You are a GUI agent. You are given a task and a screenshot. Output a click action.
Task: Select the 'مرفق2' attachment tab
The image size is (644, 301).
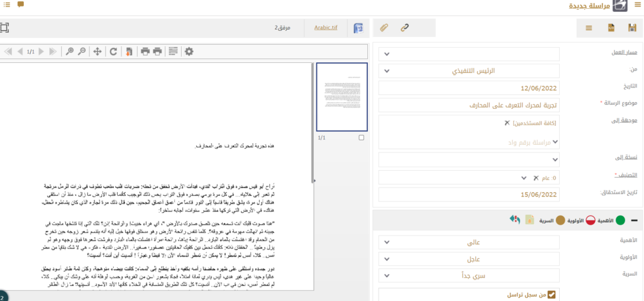pyautogui.click(x=284, y=28)
